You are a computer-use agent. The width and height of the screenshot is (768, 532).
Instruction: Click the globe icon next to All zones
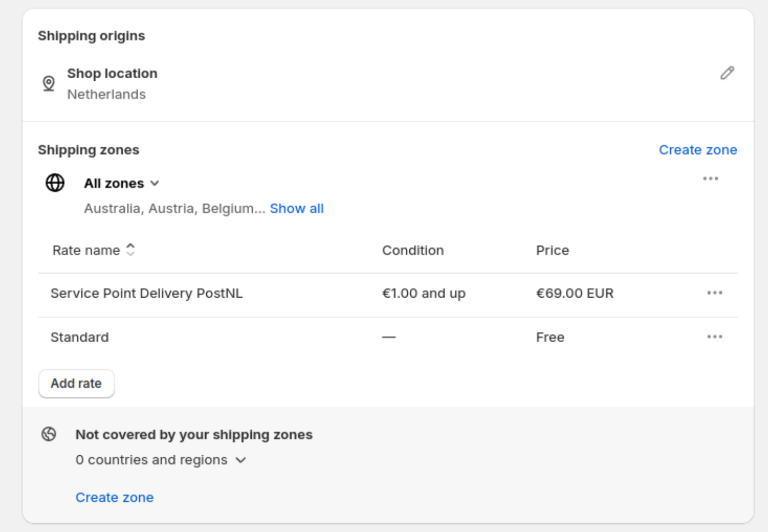pyautogui.click(x=55, y=183)
